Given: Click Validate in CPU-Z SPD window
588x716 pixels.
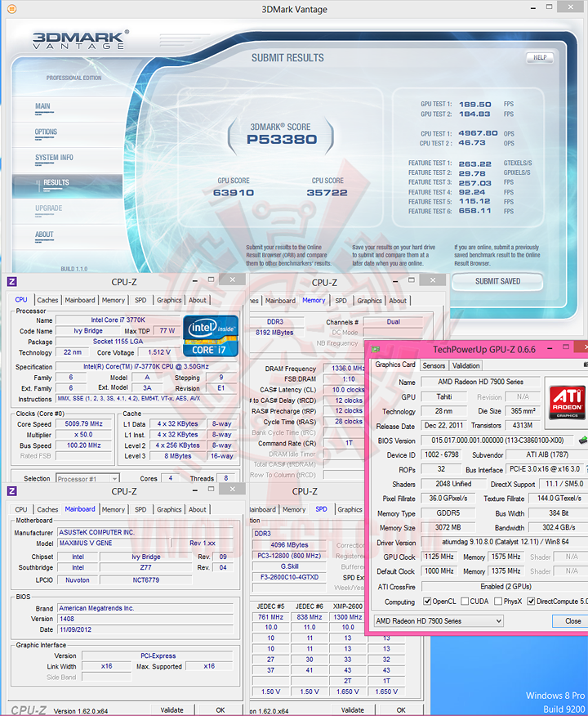Looking at the screenshot, I should [353, 710].
